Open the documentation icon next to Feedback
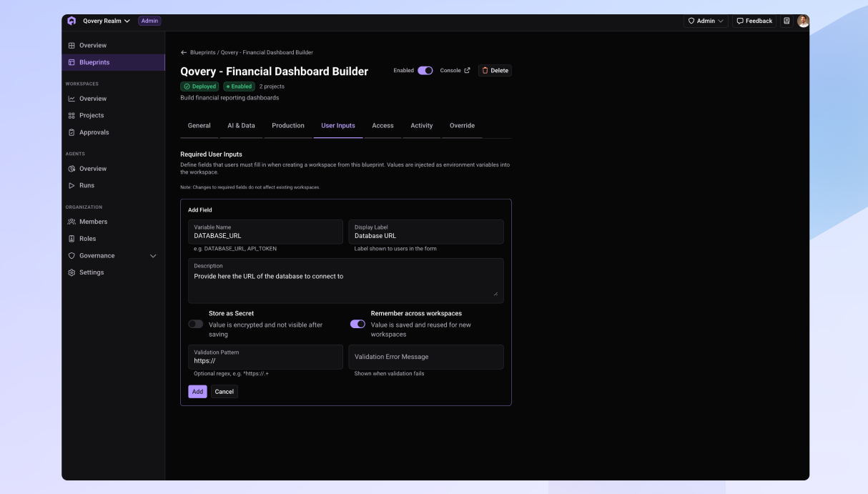Screen dimensions: 868x494 (x=786, y=21)
